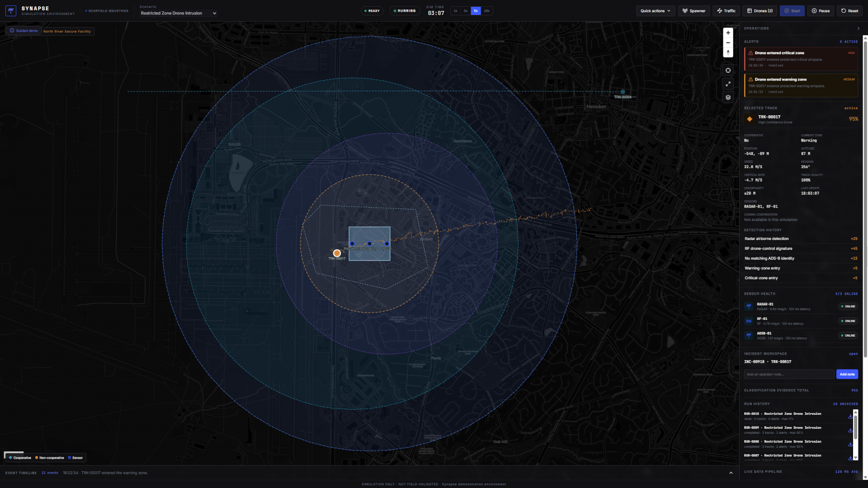
Task: Reset the simulation
Action: click(x=849, y=11)
